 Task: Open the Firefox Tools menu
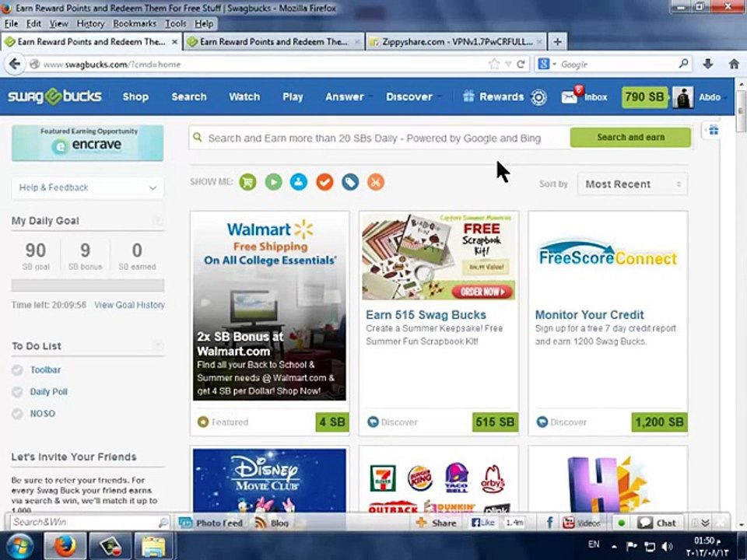[175, 23]
